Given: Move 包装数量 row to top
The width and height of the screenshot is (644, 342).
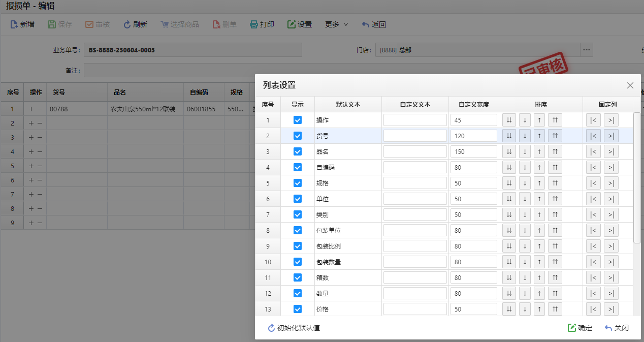Looking at the screenshot, I should [x=555, y=262].
